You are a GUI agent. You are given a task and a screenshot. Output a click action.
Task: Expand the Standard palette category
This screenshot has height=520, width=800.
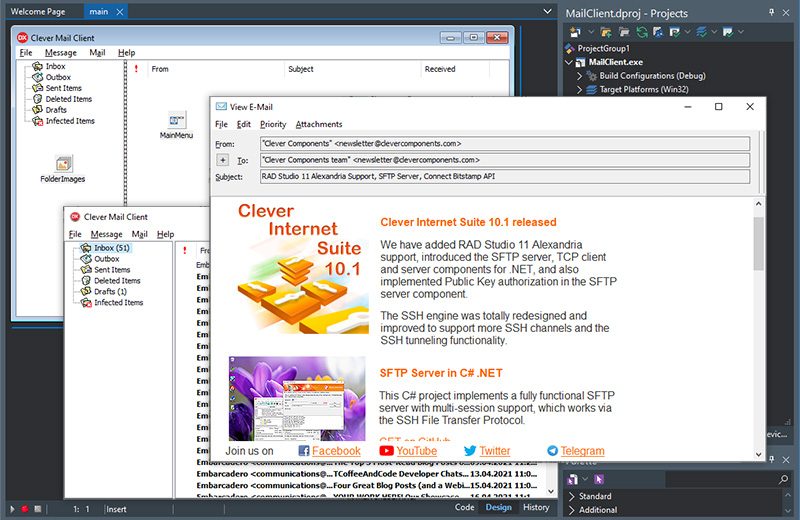[x=571, y=496]
